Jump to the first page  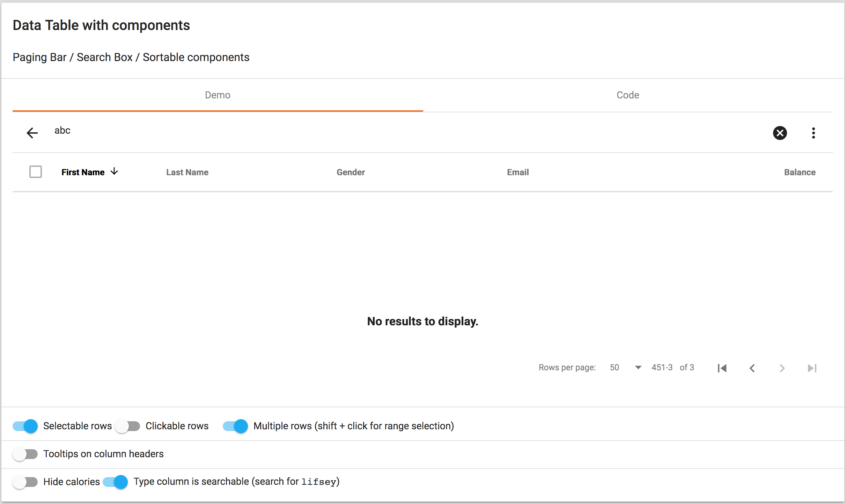(x=722, y=368)
